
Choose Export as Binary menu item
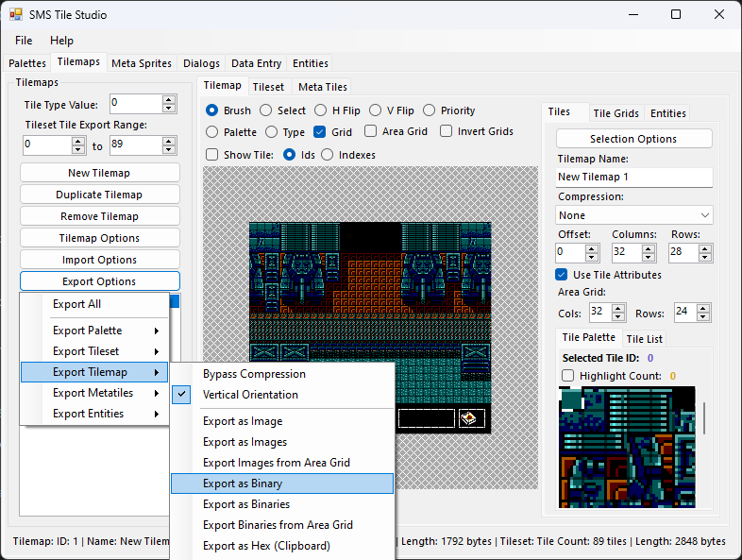click(x=282, y=484)
